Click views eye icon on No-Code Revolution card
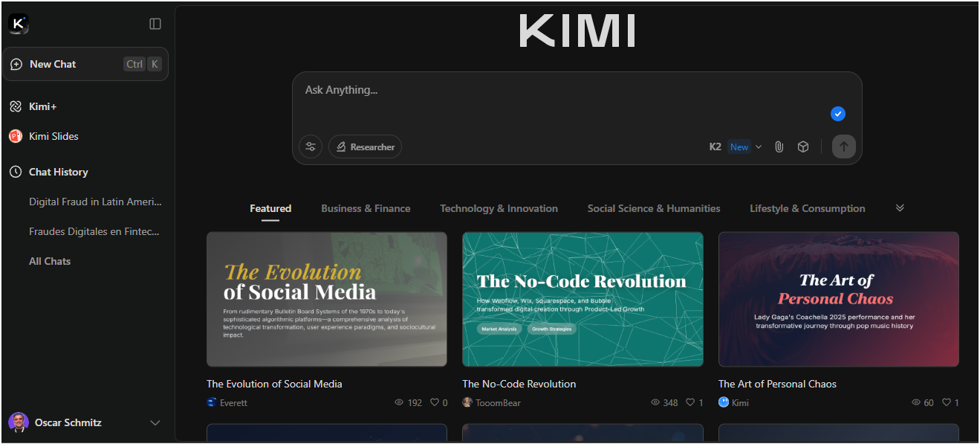 click(x=655, y=402)
